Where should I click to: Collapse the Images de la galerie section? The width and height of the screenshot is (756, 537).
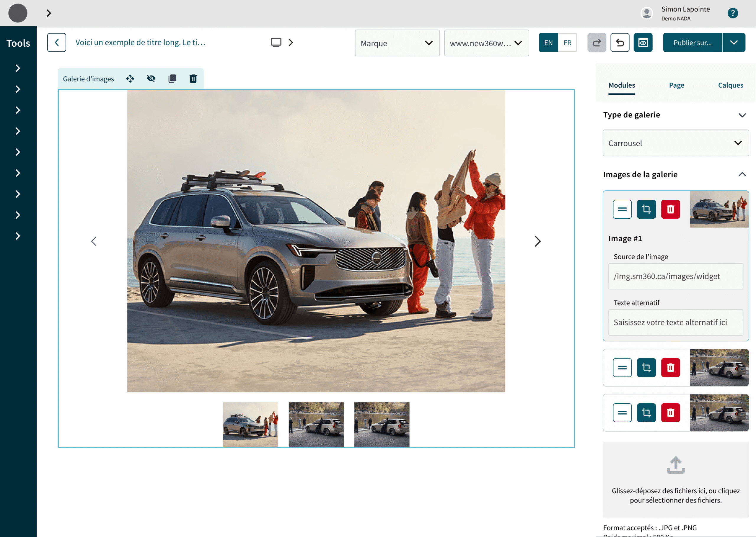tap(742, 174)
